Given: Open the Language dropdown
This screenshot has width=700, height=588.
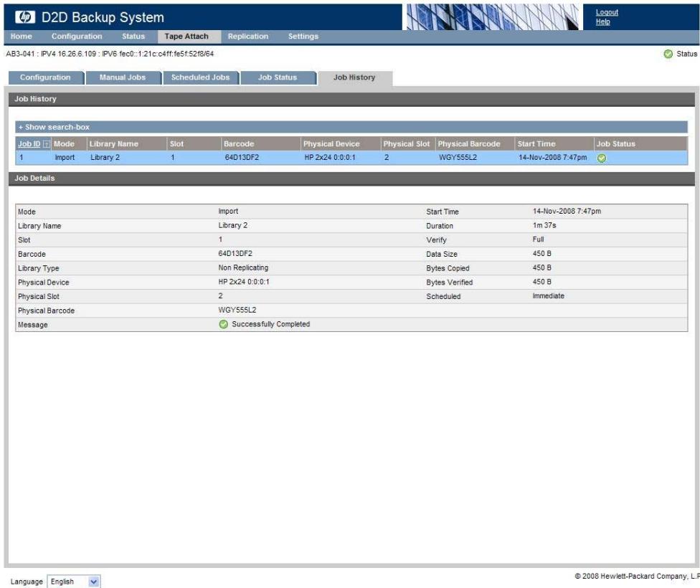Looking at the screenshot, I should pyautogui.click(x=74, y=582).
